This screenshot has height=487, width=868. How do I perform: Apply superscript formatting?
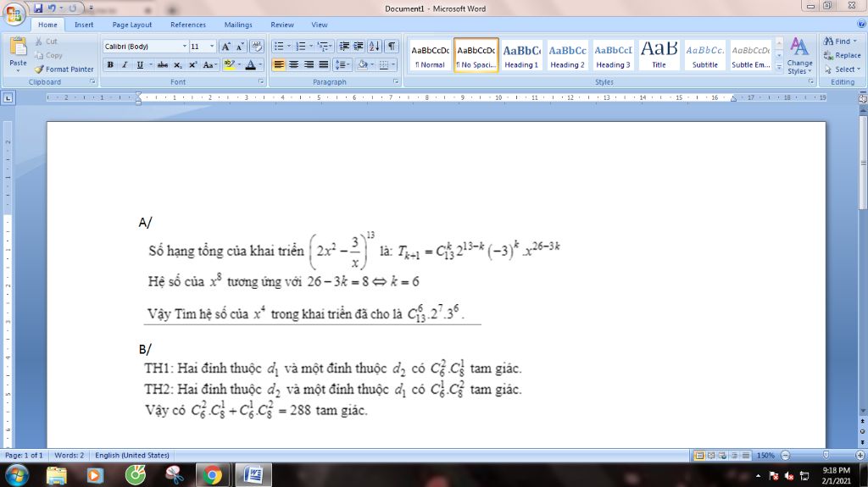pos(192,64)
